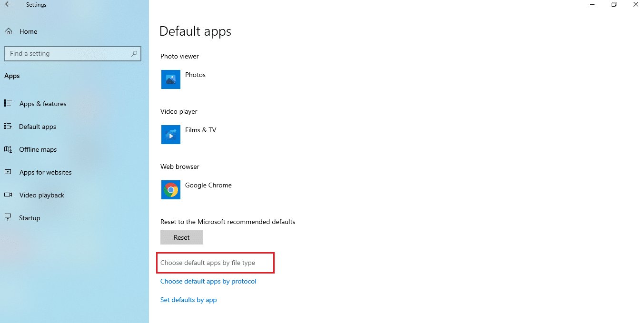
Task: Change Google Chrome default web browser
Action: tap(208, 185)
